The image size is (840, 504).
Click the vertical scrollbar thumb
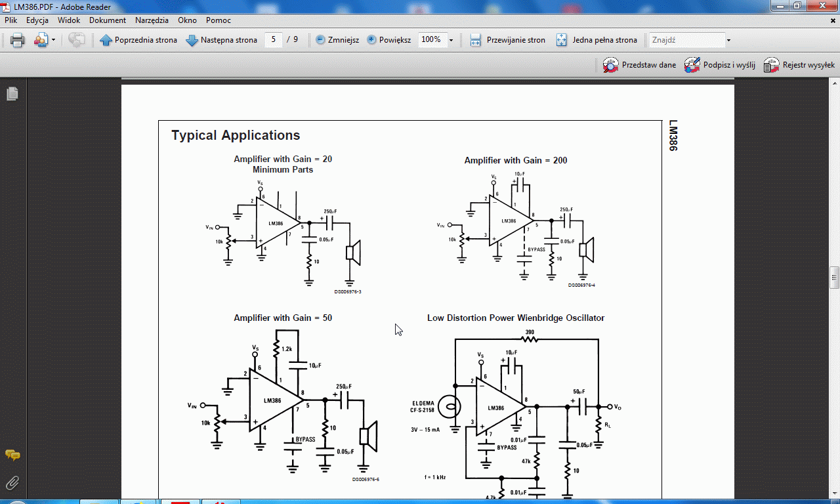pyautogui.click(x=834, y=277)
